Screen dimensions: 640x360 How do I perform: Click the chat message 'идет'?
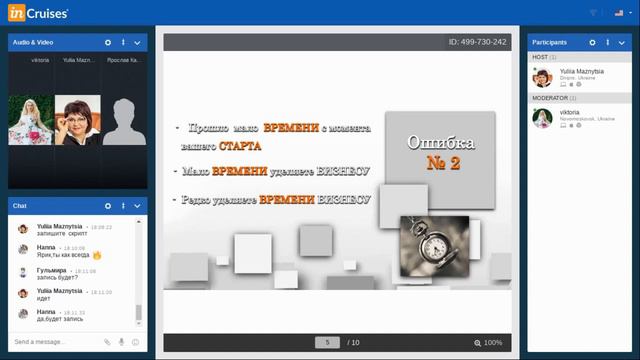click(x=43, y=299)
